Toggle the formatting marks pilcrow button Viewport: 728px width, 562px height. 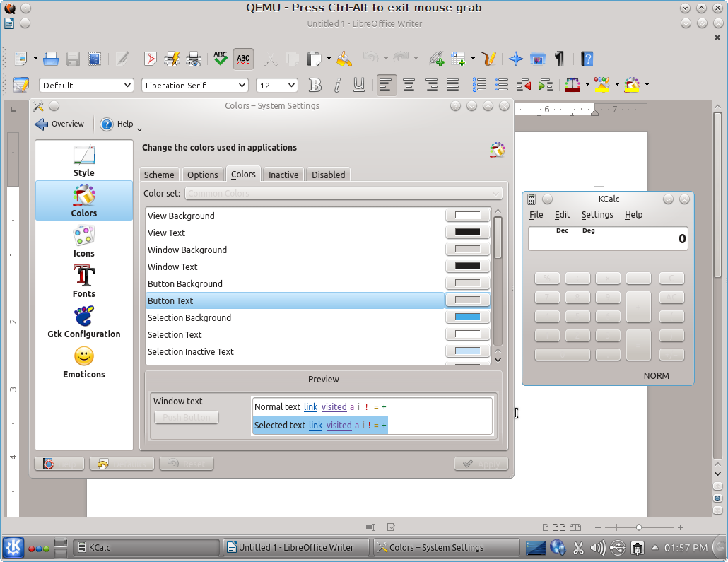point(559,59)
